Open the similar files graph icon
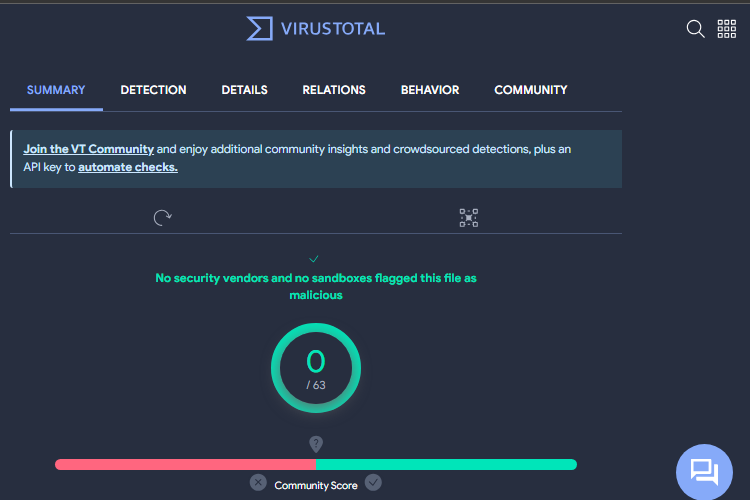This screenshot has height=500, width=750. (469, 218)
